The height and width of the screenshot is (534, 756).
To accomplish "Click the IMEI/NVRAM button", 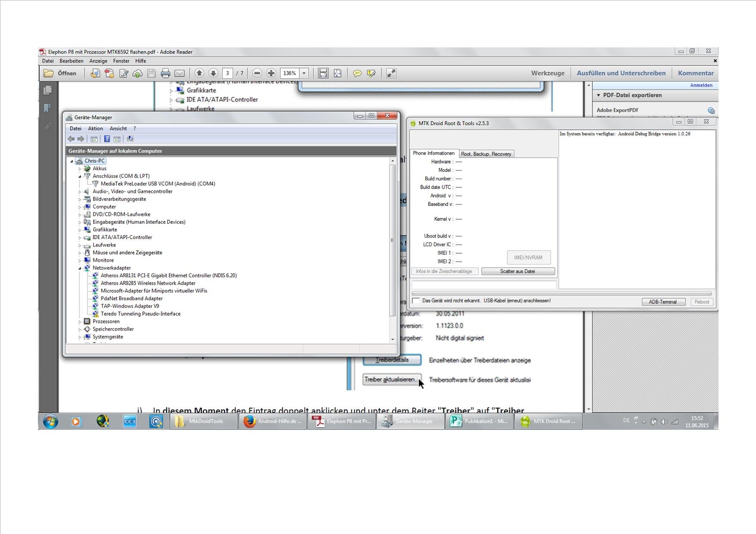I will point(528,258).
